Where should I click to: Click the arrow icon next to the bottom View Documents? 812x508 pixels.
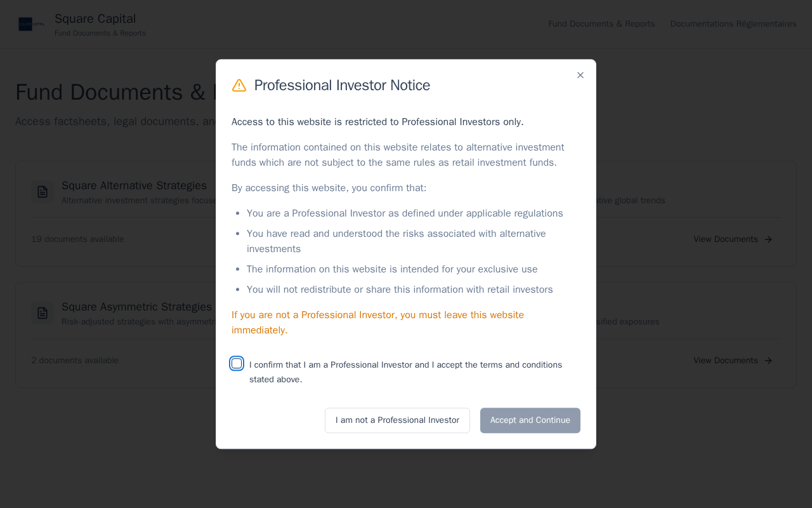[768, 361]
